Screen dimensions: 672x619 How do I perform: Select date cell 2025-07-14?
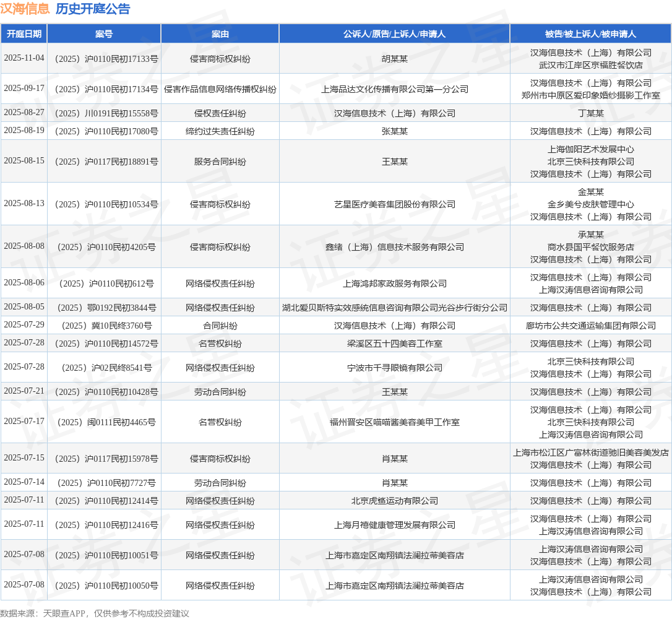pos(24,482)
